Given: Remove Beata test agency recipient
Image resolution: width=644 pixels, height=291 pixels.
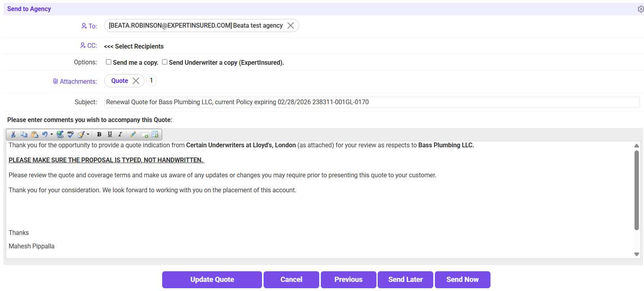Looking at the screenshot, I should [290, 26].
